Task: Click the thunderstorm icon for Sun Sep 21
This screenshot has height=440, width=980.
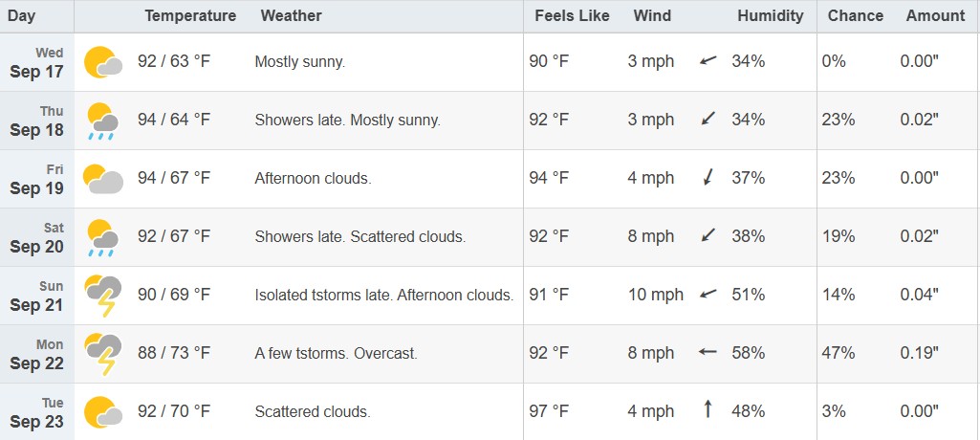Action: pyautogui.click(x=103, y=296)
